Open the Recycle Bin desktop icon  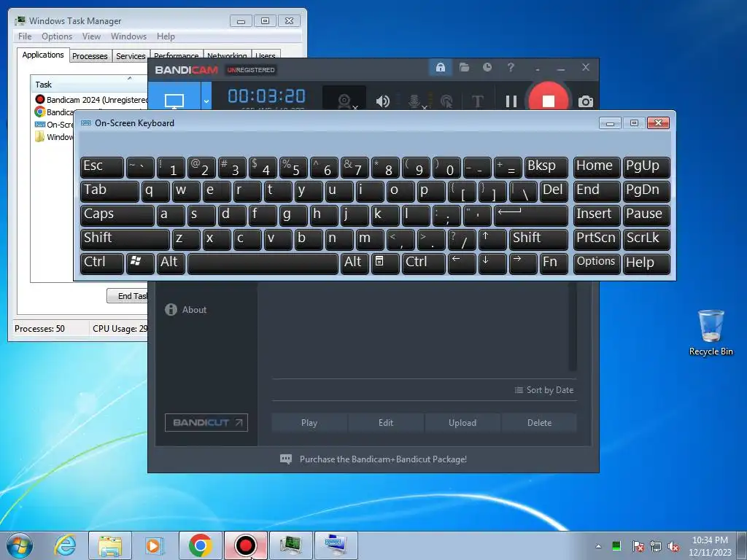(711, 332)
